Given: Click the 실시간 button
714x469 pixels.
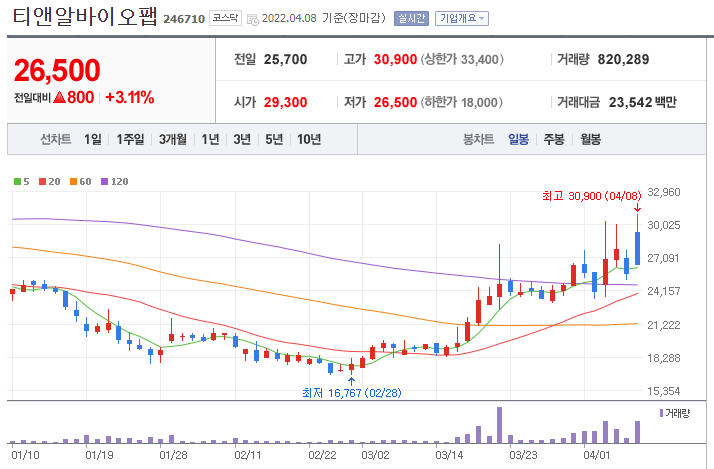Looking at the screenshot, I should click(x=411, y=18).
